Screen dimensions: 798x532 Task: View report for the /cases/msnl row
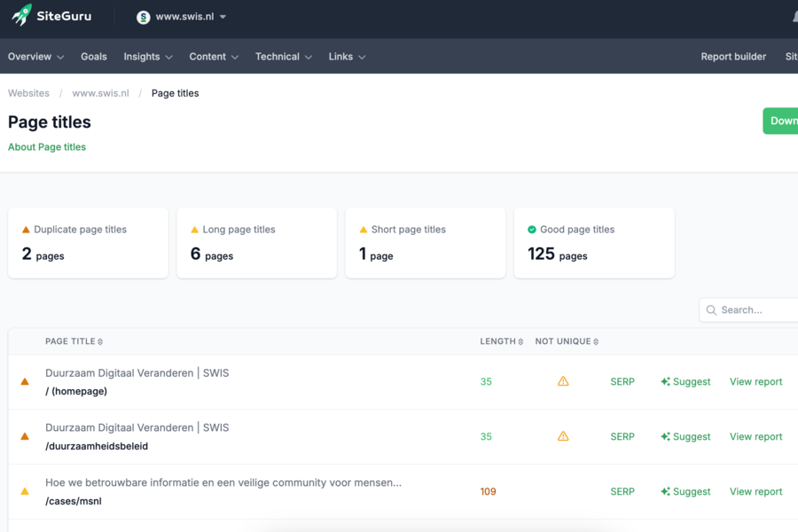(755, 491)
